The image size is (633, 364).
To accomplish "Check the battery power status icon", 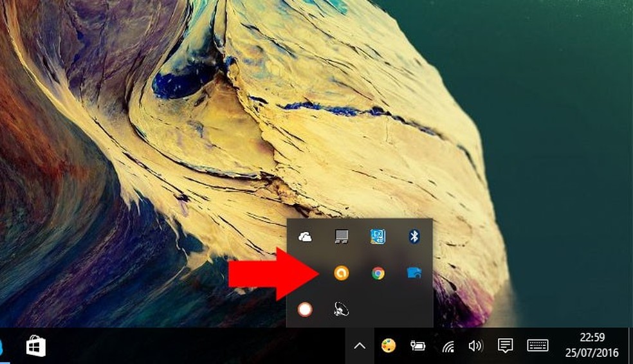I will click(417, 346).
